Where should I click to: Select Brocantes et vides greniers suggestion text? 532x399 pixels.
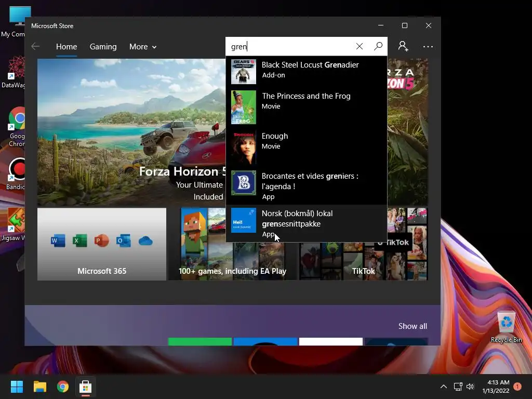tap(310, 181)
